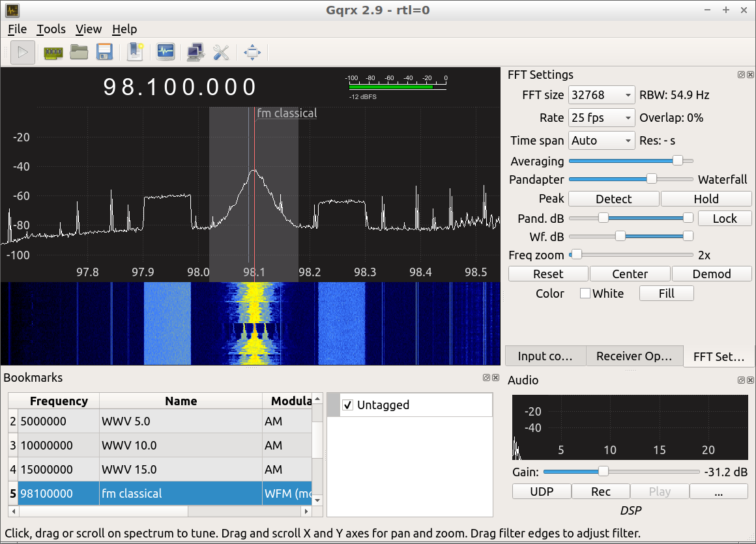Uncheck the Untagged tag checkbox
The height and width of the screenshot is (544, 756).
pos(347,405)
